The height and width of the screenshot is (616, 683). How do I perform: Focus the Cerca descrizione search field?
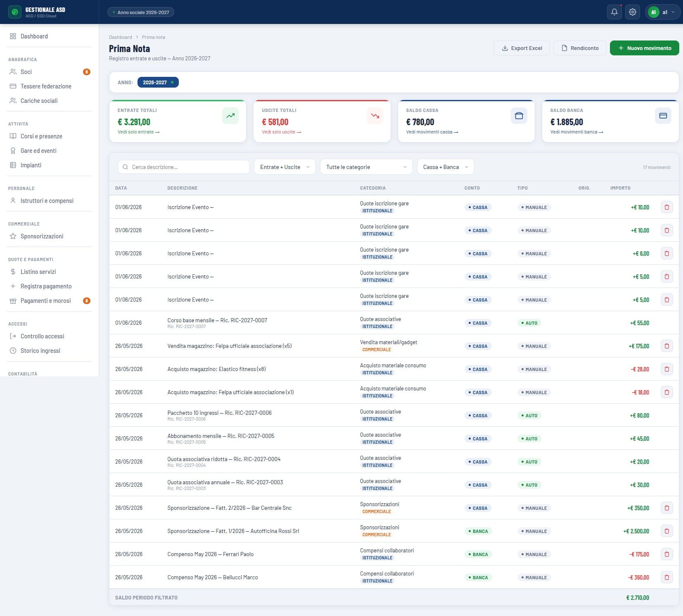coord(184,167)
